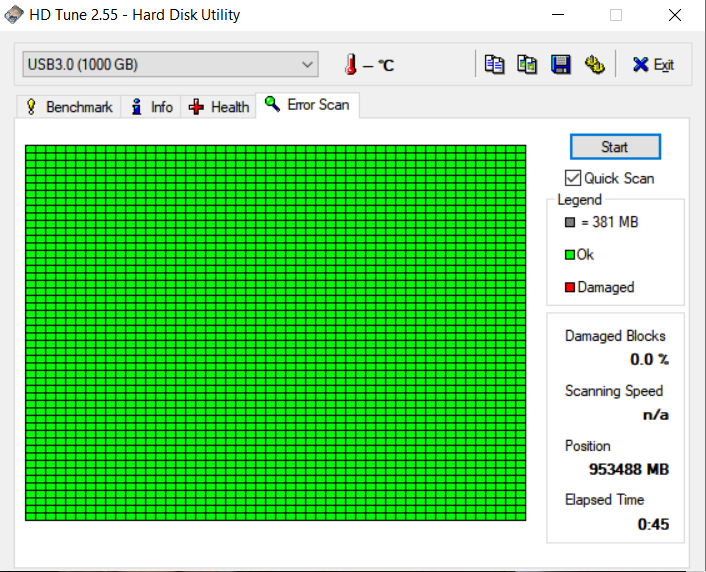Open the USB3.0 (1000 GB) drive dropdown
706x572 pixels.
tap(171, 64)
